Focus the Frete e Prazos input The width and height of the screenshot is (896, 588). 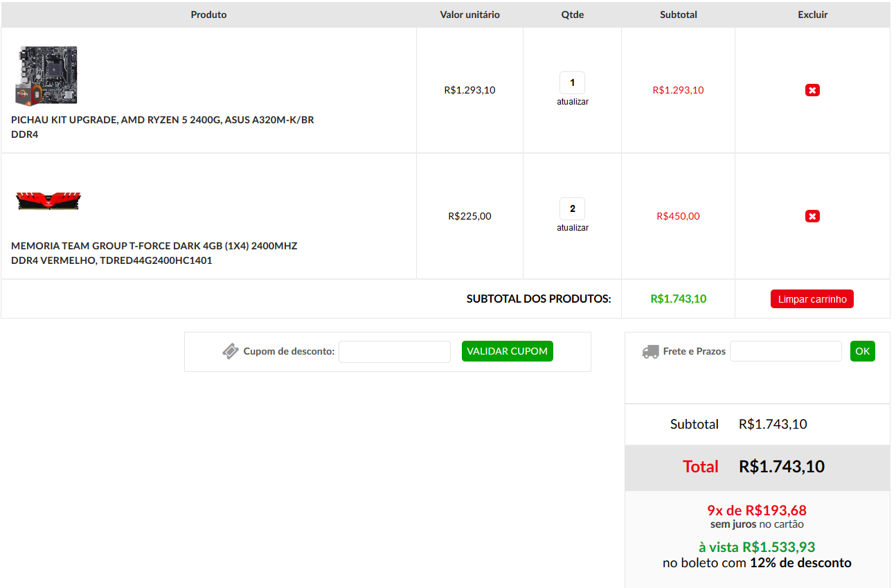tap(786, 351)
